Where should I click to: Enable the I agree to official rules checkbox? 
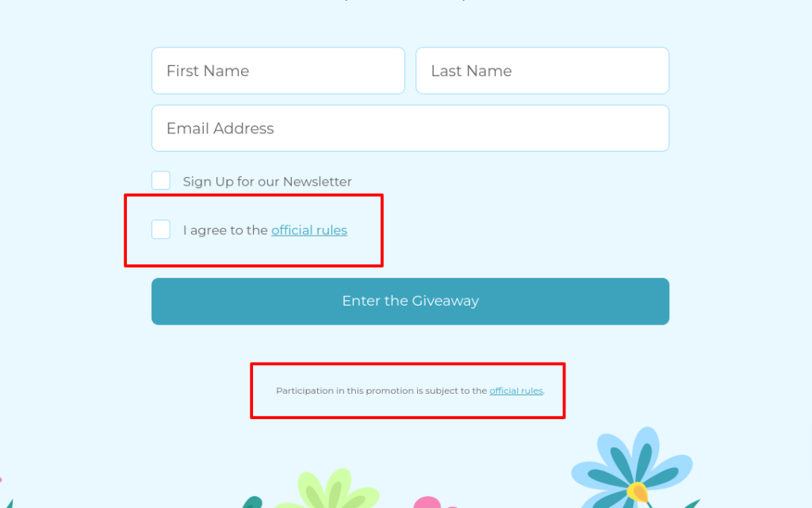(x=161, y=229)
